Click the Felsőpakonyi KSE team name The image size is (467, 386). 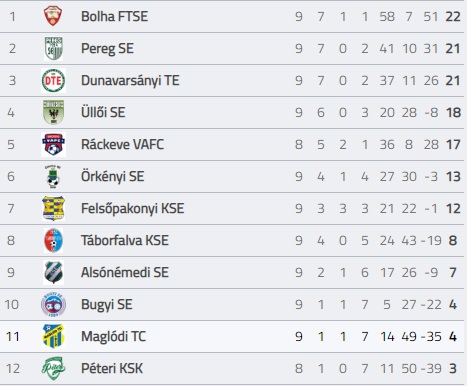tap(133, 209)
